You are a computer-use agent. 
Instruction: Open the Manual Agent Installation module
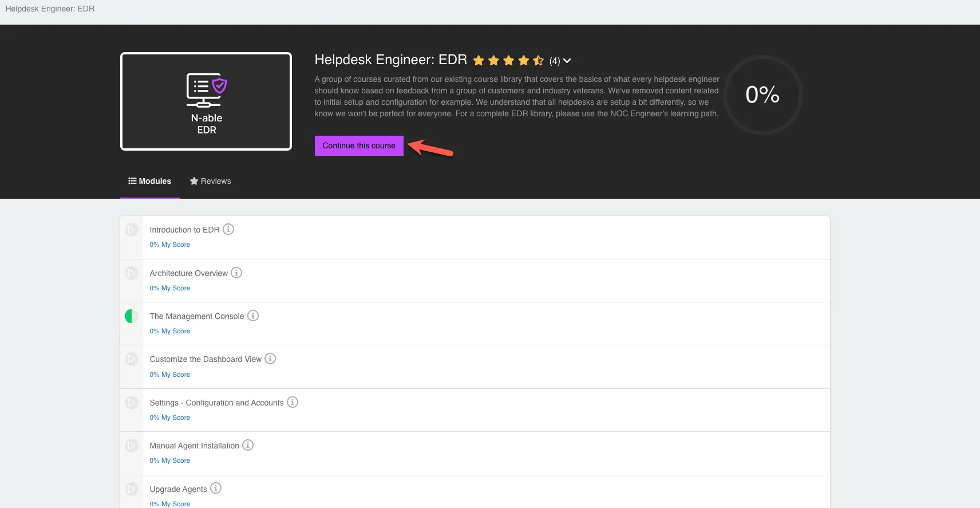[x=195, y=446]
